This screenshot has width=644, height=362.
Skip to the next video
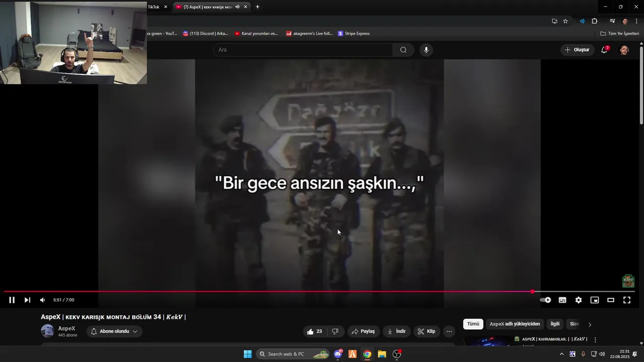[x=27, y=300]
